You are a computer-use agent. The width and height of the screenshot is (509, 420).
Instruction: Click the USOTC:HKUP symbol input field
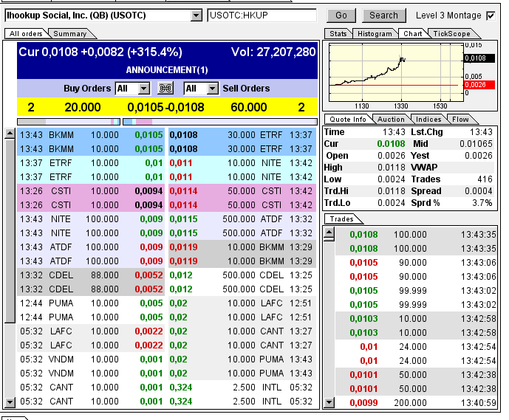[262, 16]
